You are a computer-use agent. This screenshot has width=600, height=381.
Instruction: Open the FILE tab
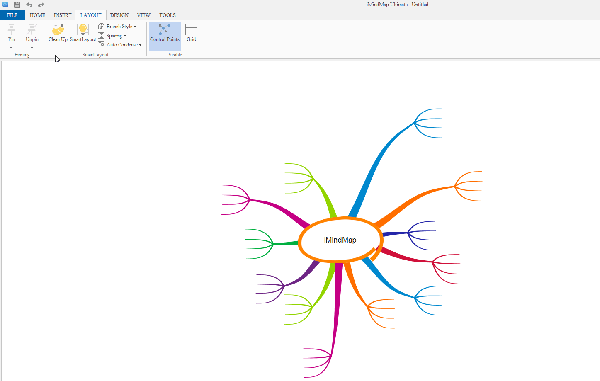[12, 15]
